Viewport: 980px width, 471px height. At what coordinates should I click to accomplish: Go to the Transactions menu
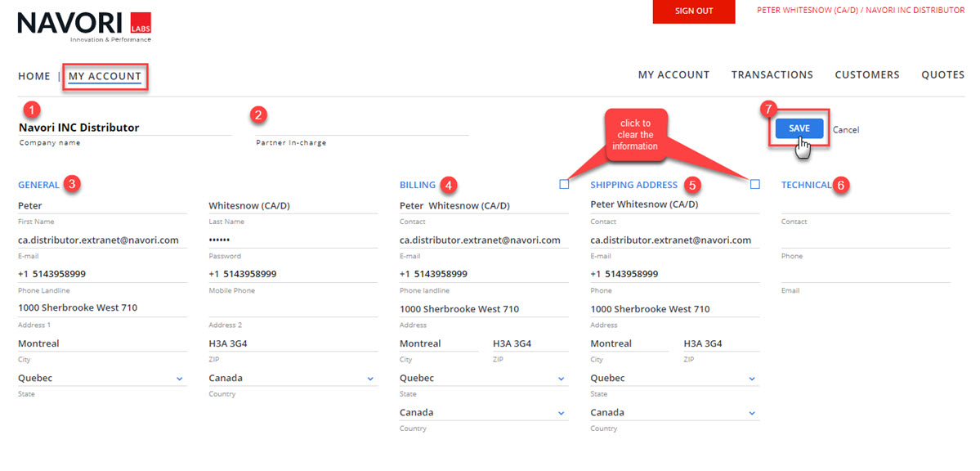pos(772,74)
